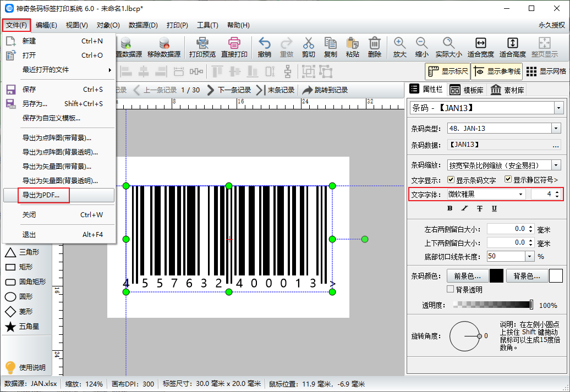This screenshot has width=570, height=392.
Task: Choose Save As (另存为...) menu item
Action: click(59, 104)
